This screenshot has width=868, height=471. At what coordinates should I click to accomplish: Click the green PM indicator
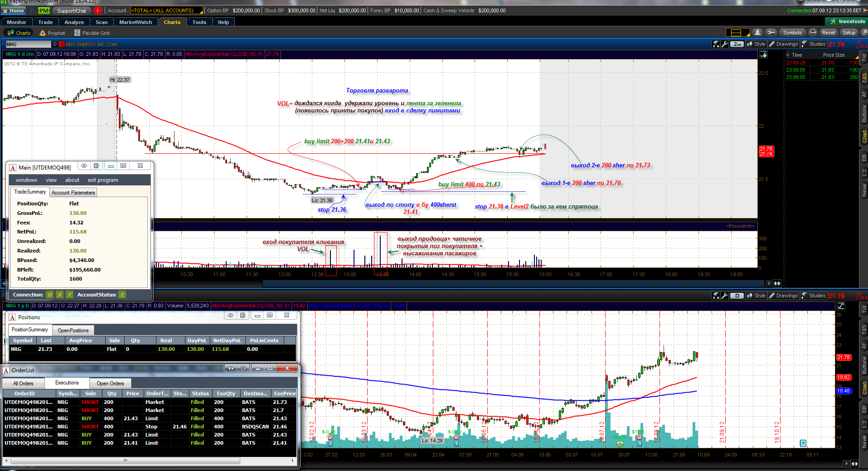44,10
